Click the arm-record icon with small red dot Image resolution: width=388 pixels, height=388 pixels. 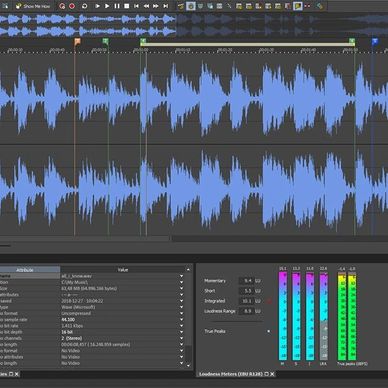pyautogui.click(x=62, y=6)
